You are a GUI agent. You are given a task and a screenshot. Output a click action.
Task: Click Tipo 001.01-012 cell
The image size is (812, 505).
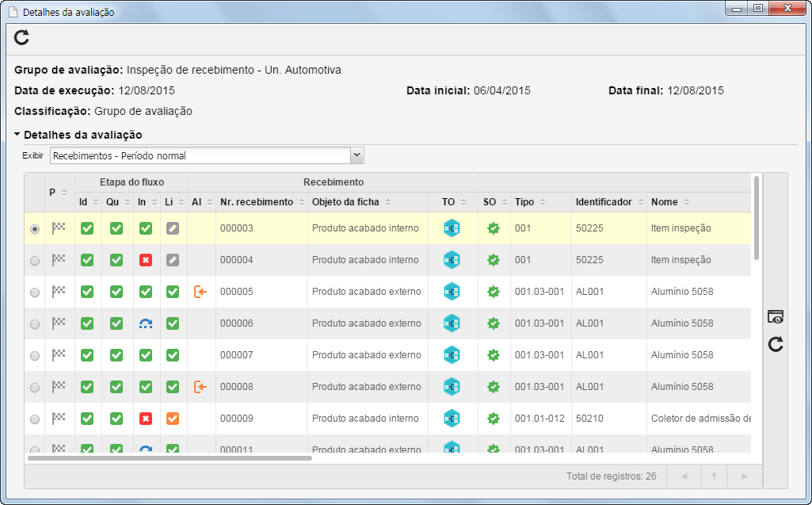pyautogui.click(x=539, y=419)
